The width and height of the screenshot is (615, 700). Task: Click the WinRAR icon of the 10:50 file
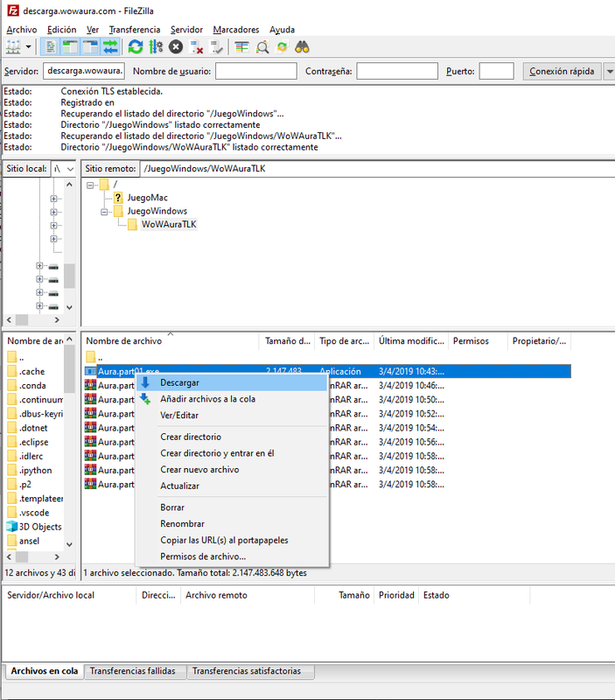tap(91, 399)
